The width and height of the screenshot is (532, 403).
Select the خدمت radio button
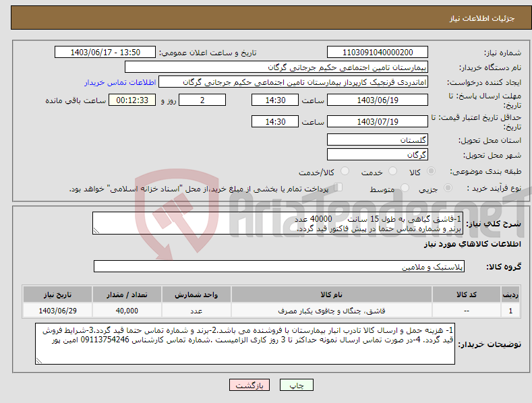(x=392, y=171)
